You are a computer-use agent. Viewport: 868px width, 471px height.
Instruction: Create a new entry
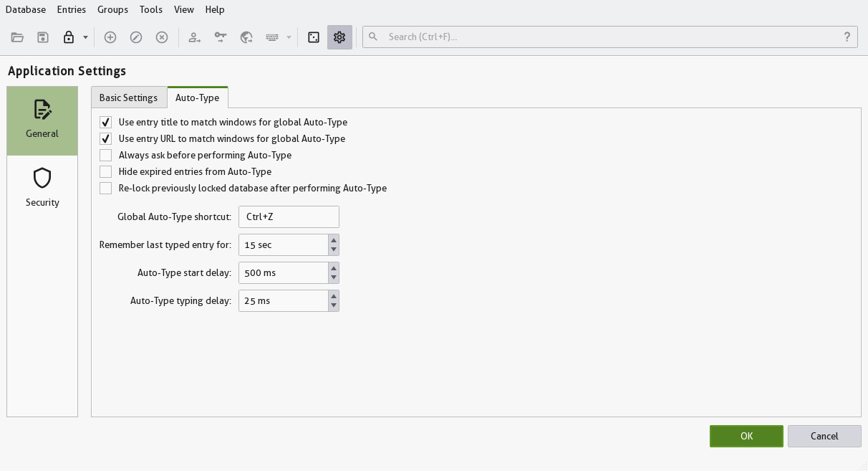tap(110, 37)
